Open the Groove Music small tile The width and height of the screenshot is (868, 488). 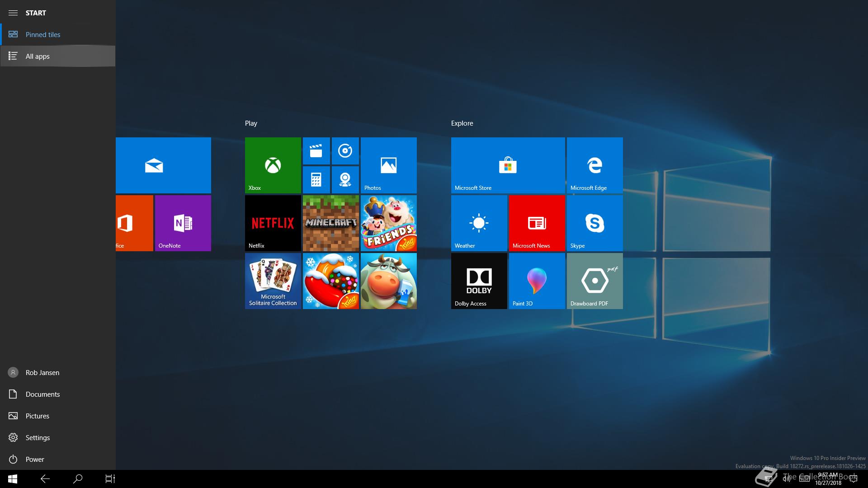pyautogui.click(x=345, y=151)
